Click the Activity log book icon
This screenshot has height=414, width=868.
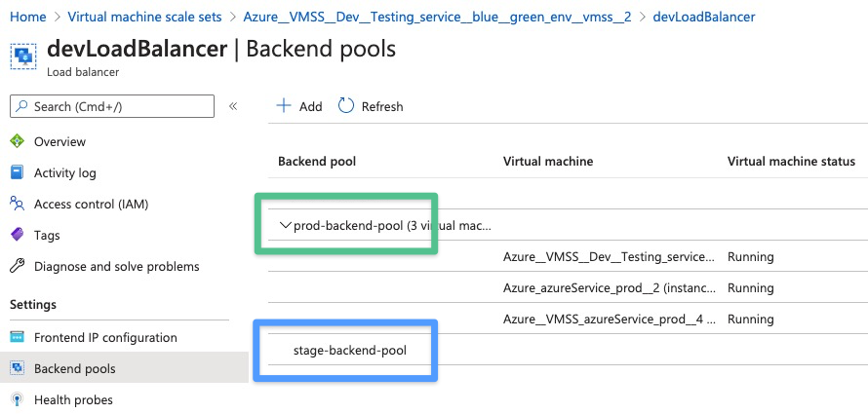pos(18,172)
